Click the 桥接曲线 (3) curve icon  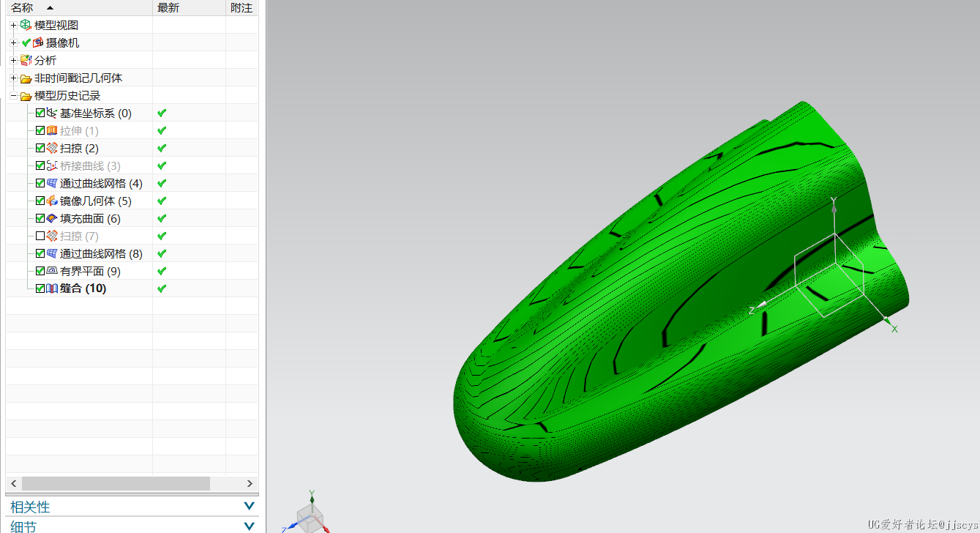pos(52,165)
